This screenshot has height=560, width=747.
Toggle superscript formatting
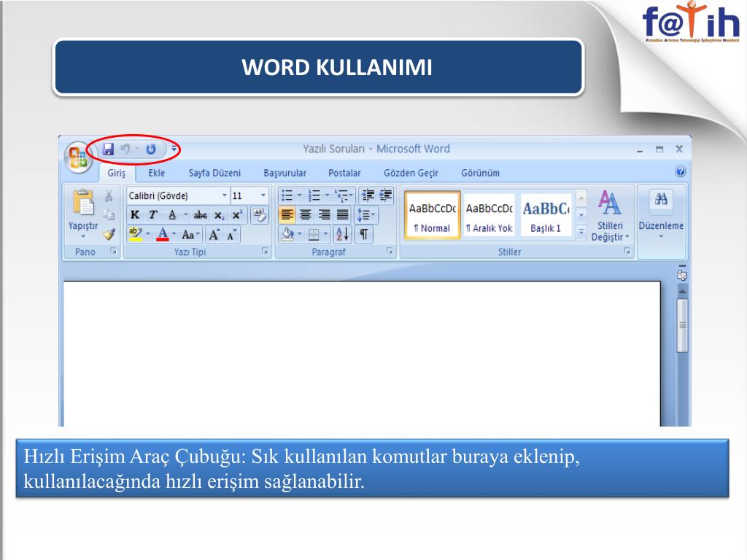[x=237, y=215]
